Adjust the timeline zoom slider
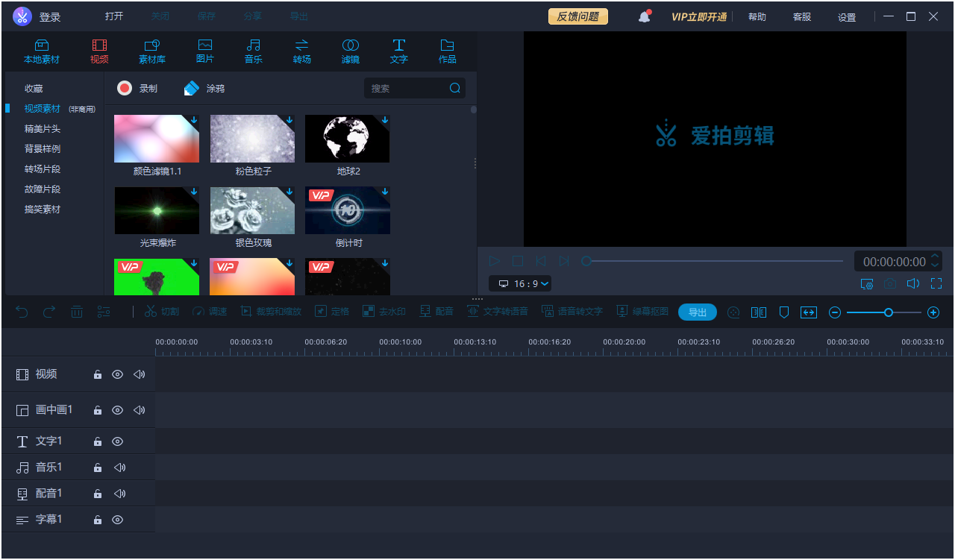 [888, 312]
